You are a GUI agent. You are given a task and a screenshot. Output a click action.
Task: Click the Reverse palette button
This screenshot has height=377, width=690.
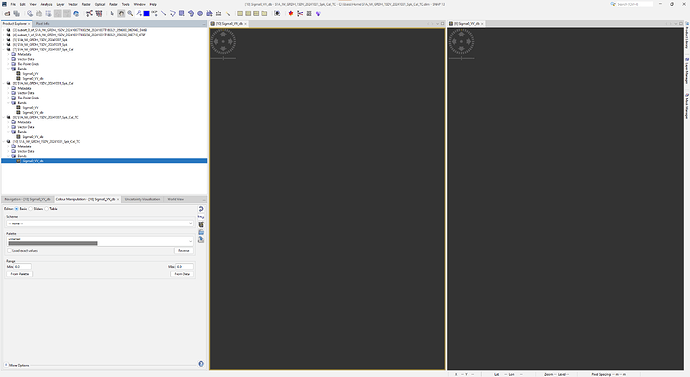(x=184, y=250)
